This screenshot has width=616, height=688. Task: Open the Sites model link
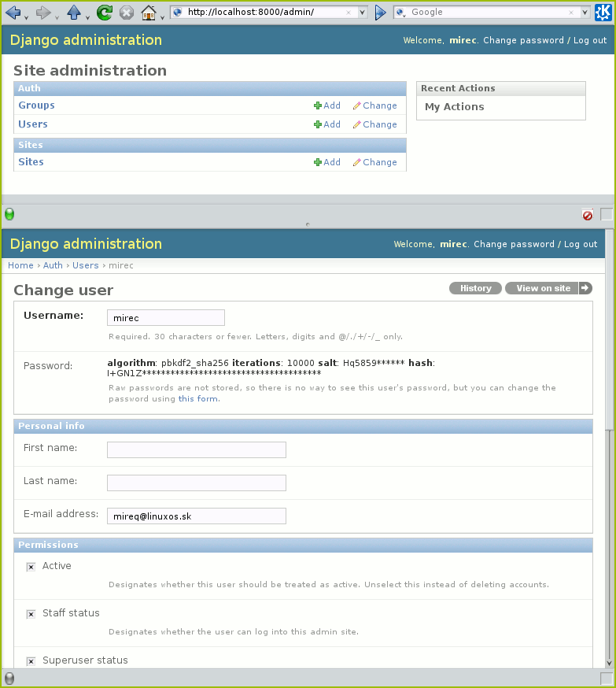(31, 162)
